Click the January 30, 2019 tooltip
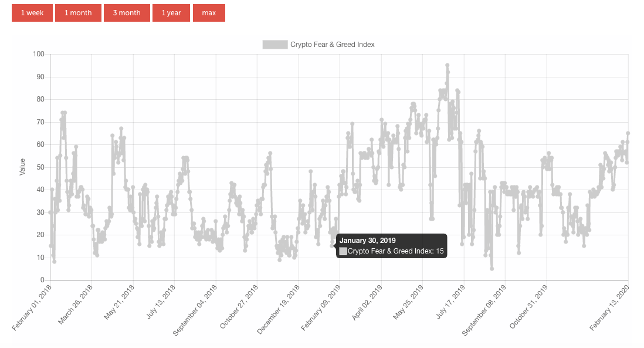This screenshot has width=644, height=348. (391, 245)
